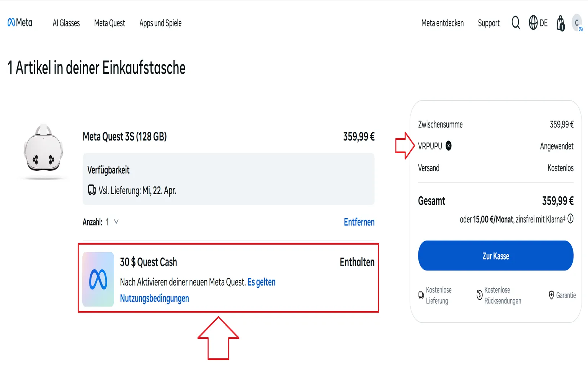Viewport: 588px width, 392px height.
Task: Click Vsl. Lieferung: Mi, 22. Apr. text
Action: [137, 190]
